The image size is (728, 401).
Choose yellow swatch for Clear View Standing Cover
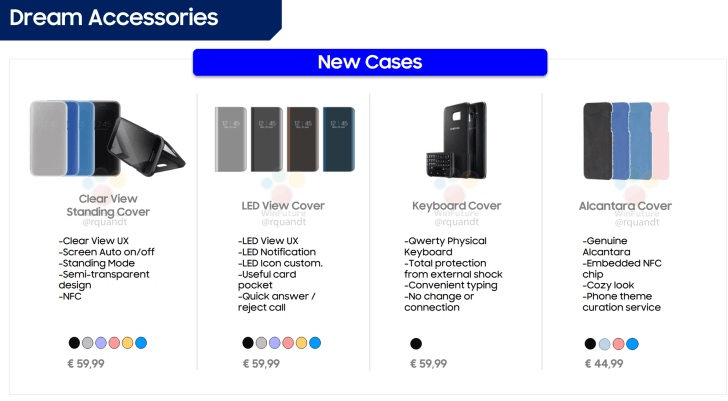[127, 343]
